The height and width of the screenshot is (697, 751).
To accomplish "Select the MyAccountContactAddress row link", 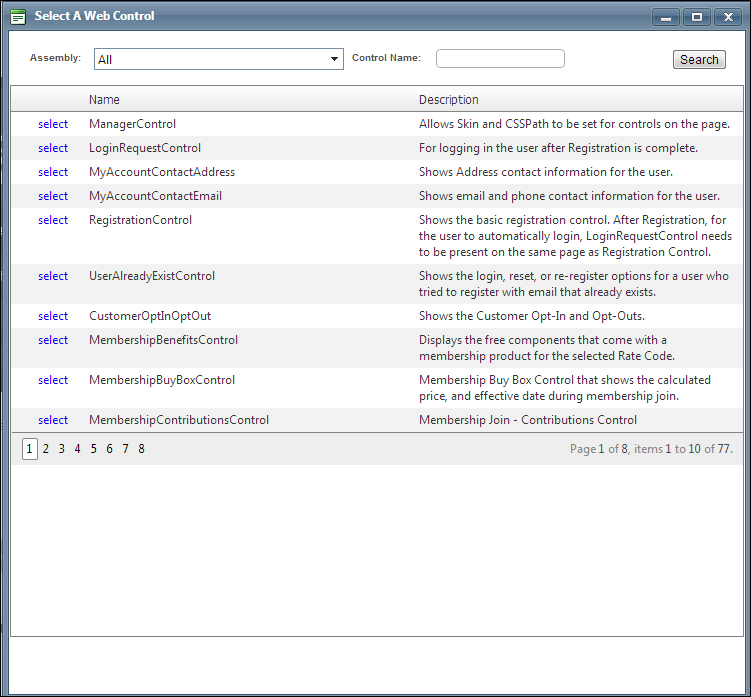I will 53,172.
